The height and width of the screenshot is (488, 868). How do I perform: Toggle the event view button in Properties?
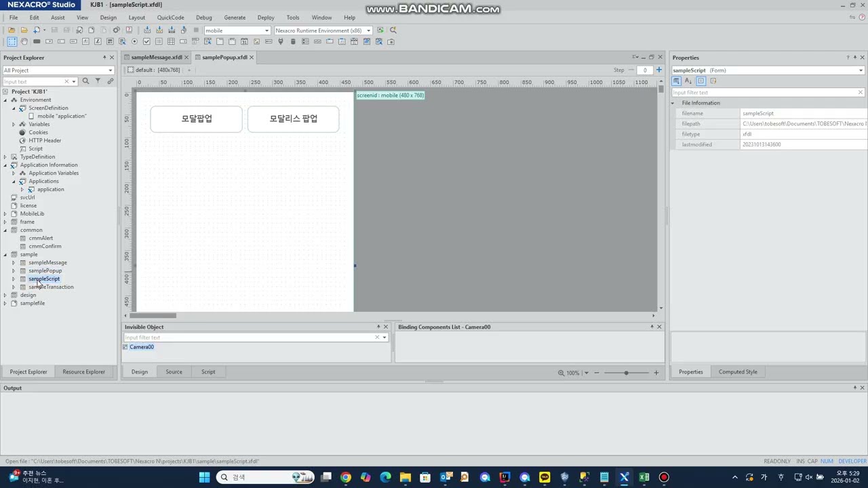coord(713,81)
